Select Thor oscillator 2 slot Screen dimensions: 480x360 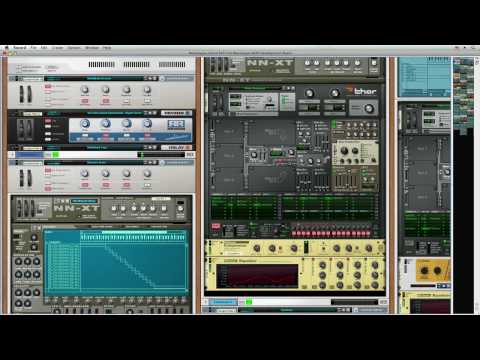[229, 156]
